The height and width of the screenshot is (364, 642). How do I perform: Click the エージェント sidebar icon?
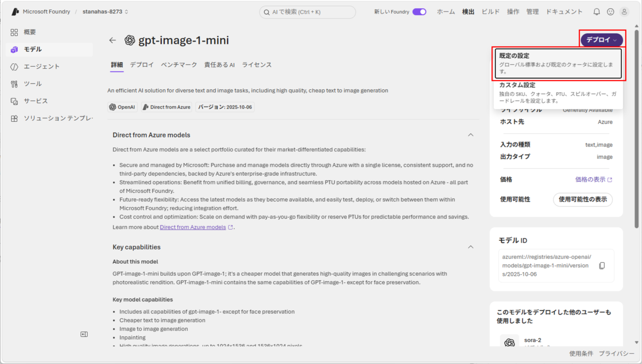pyautogui.click(x=14, y=67)
